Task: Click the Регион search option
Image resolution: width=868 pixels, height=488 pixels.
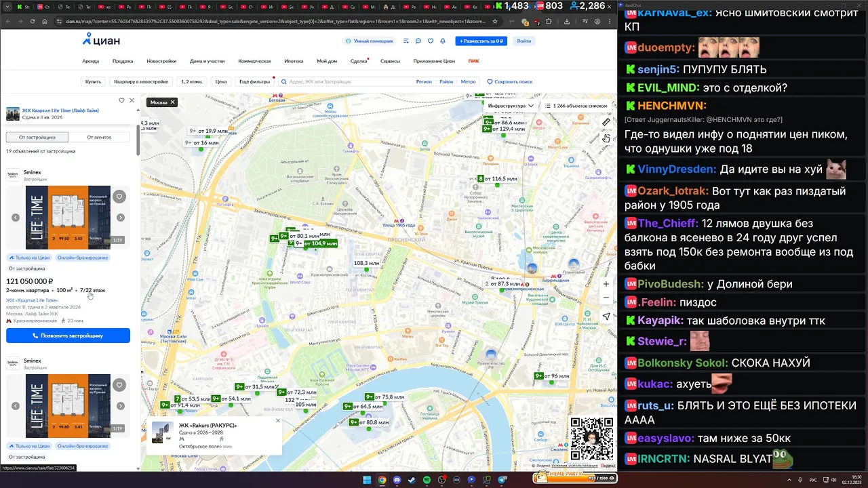Action: 424,81
